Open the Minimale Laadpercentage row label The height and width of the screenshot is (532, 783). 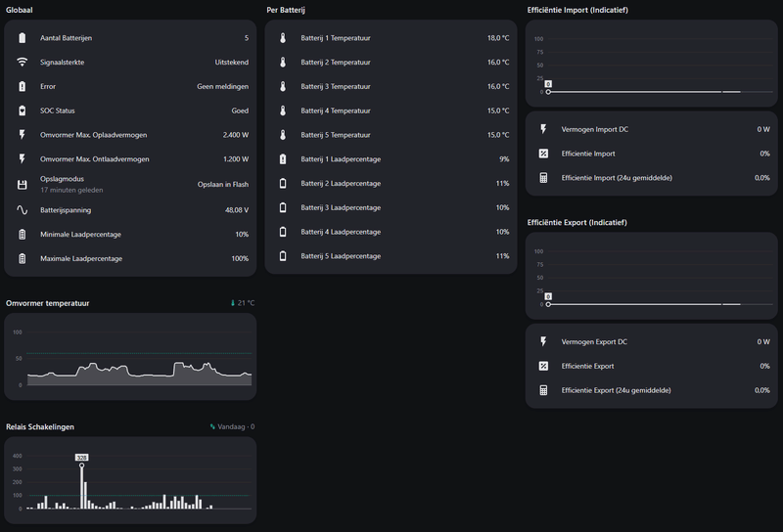(80, 234)
